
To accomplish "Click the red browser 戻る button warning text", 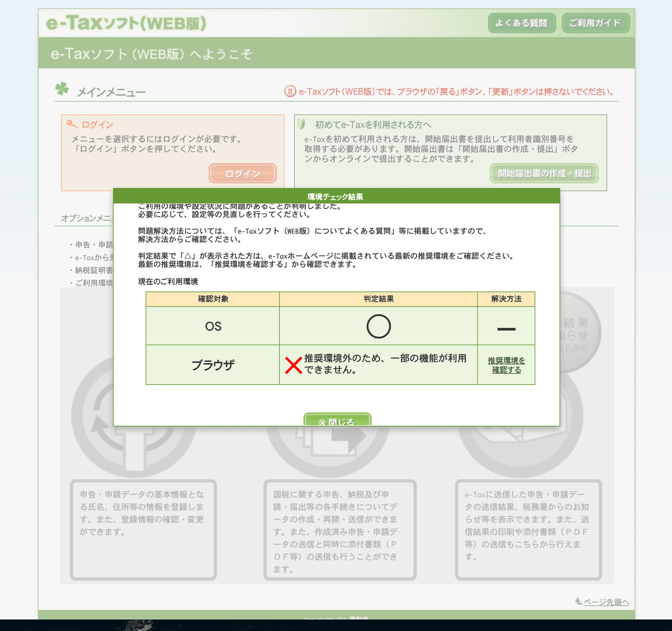I will 456,91.
